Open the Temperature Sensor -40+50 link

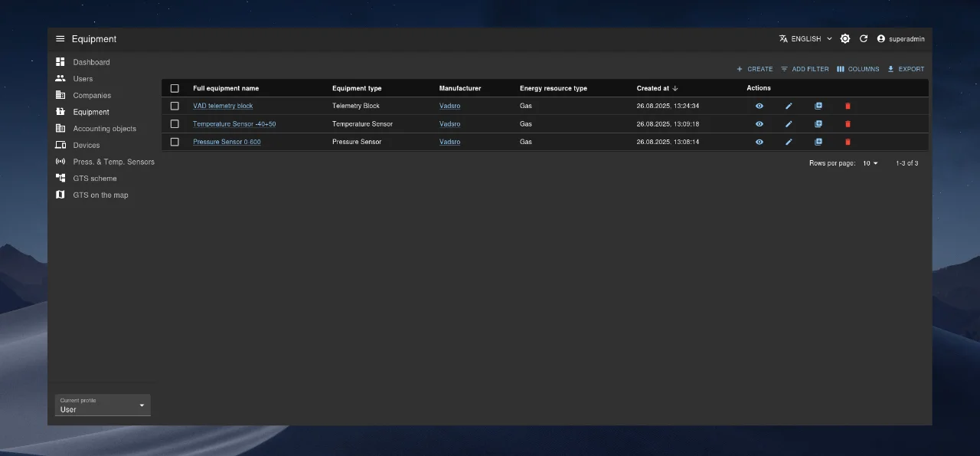234,124
